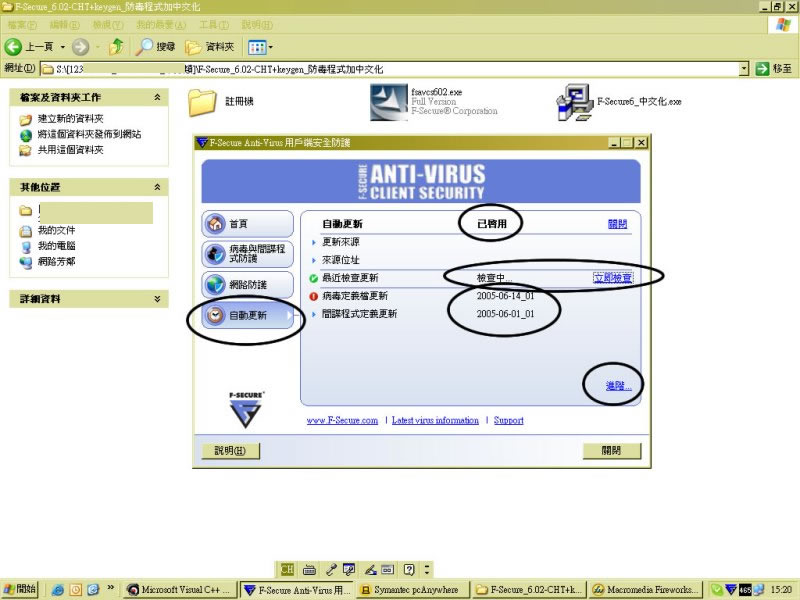Click the 關閉 button at bottom of F-Secure
Screen dimensions: 800x600
(x=611, y=451)
